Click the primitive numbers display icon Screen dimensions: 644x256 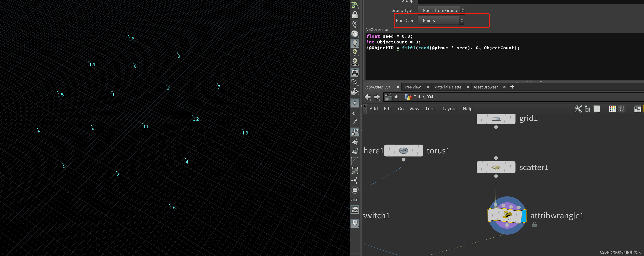point(355,151)
